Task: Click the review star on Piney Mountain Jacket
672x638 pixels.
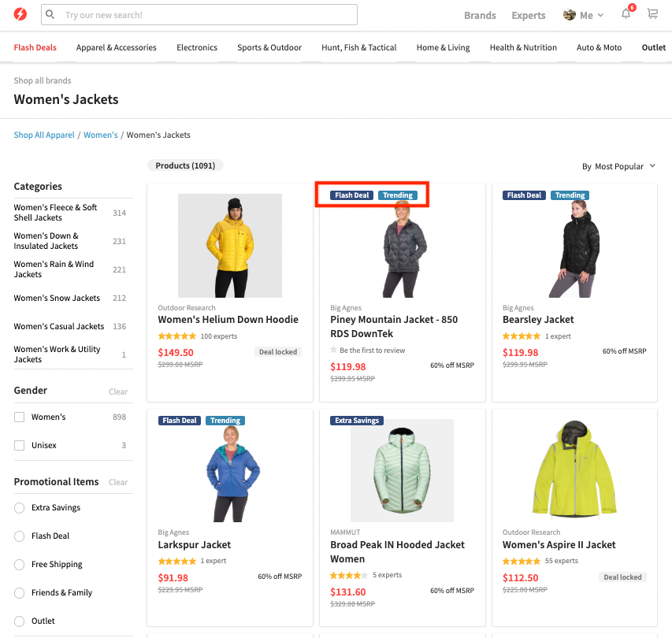Action: 333,350
